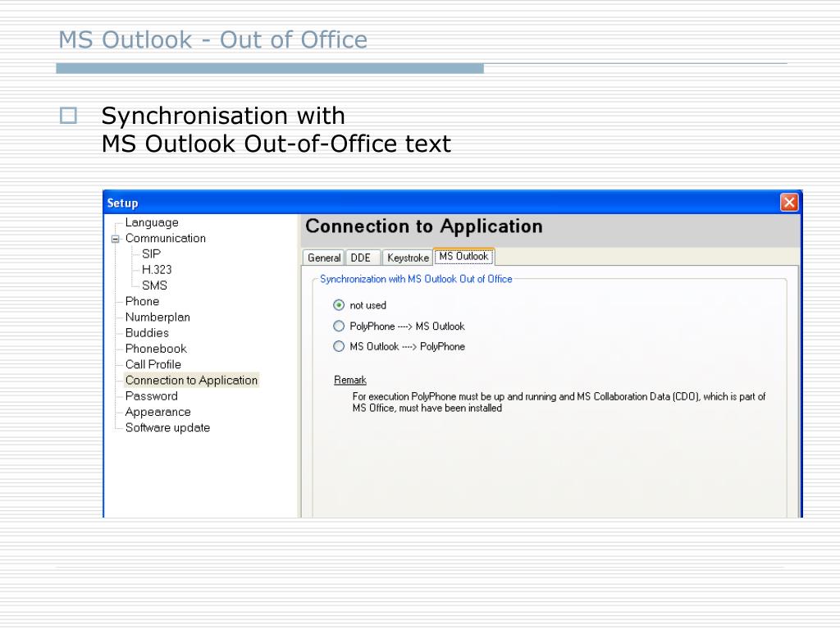Click the 'Connection to Application' panel heading
This screenshot has height=630, width=840.
424,226
